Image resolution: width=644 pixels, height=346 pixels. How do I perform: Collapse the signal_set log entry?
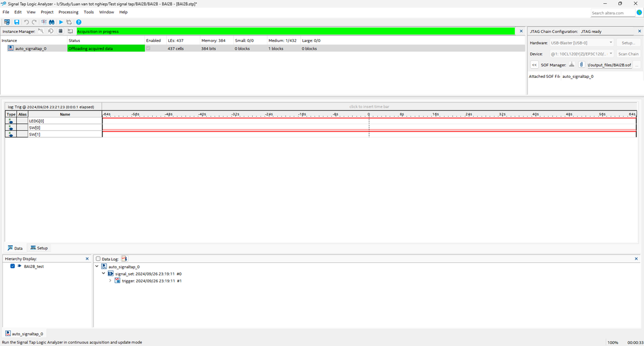[x=104, y=273]
